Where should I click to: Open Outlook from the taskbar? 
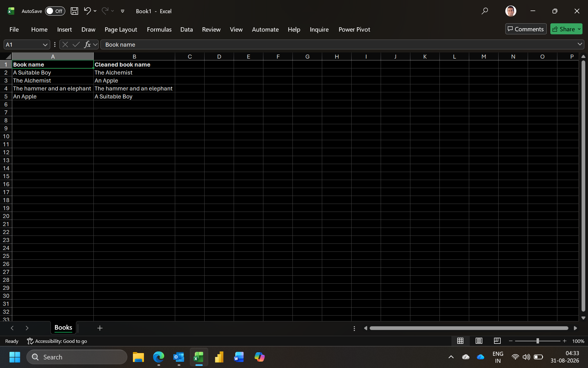[179, 357]
